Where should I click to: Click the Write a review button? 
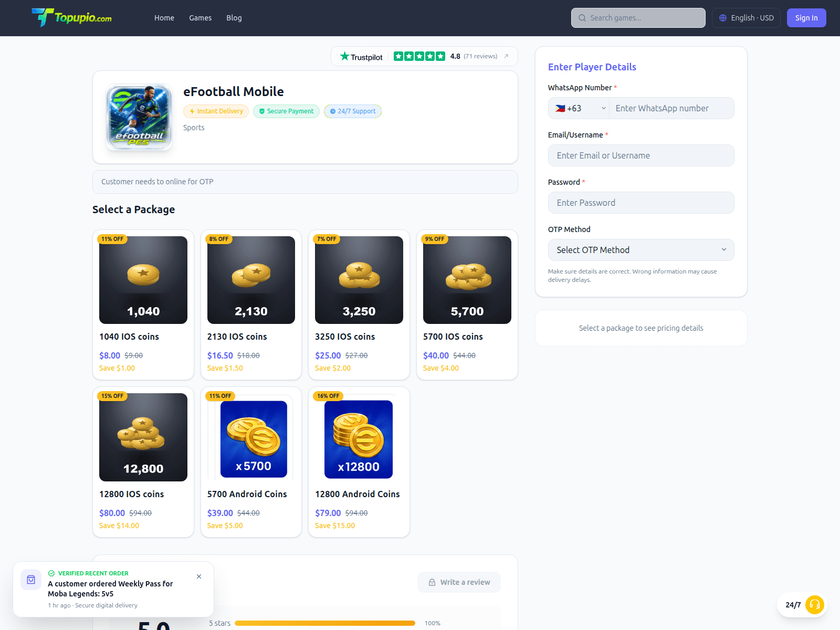459,582
